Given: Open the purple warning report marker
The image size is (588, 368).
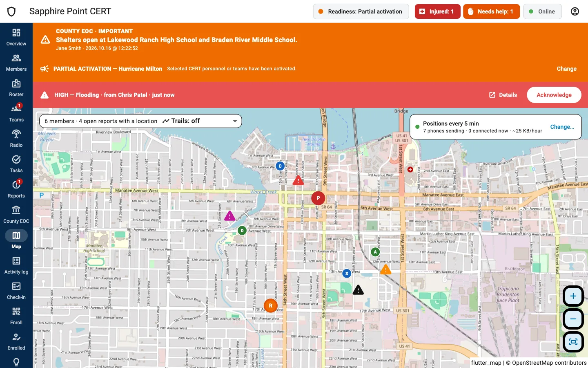Looking at the screenshot, I should [x=230, y=215].
